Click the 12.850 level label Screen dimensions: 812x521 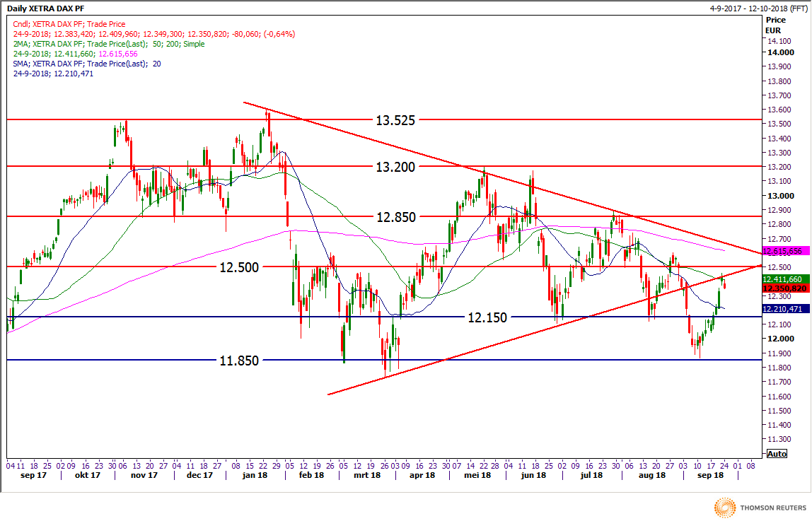coord(396,216)
